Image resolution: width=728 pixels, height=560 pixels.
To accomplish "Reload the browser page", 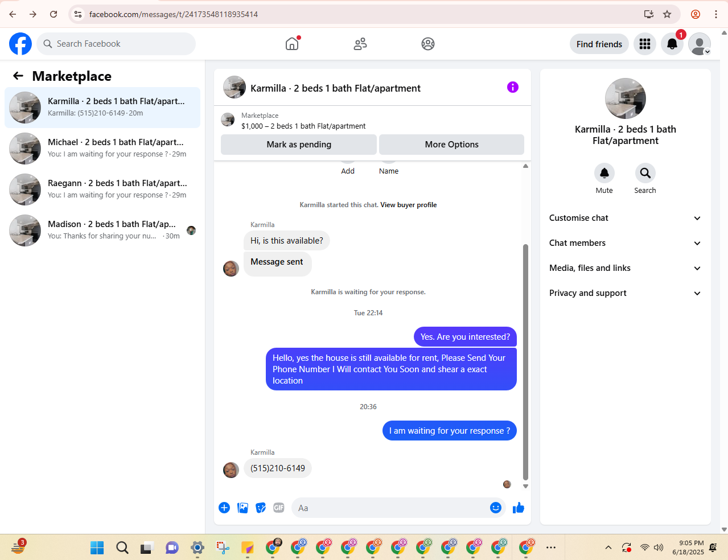I will [54, 14].
